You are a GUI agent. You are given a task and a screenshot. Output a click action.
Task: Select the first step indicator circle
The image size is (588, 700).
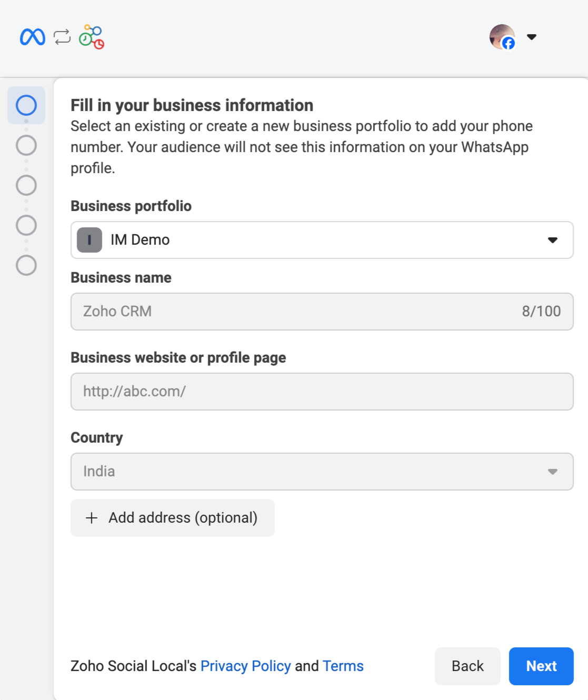(26, 105)
